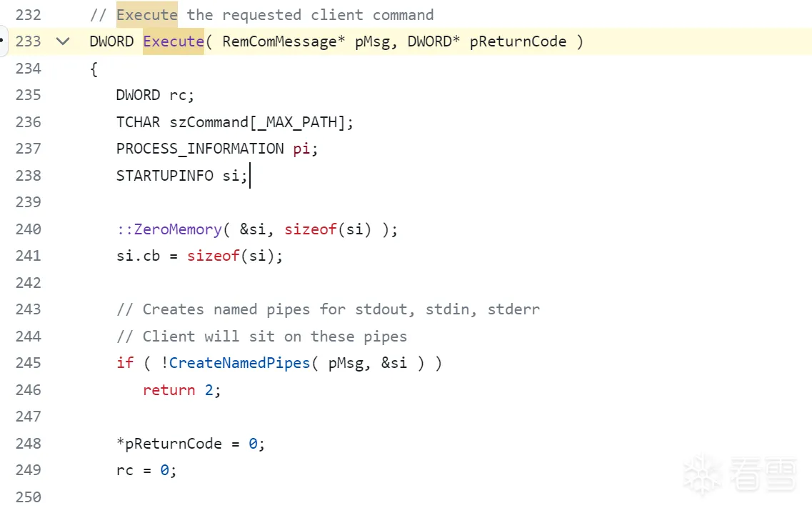
Task: Select line number 243
Action: [28, 309]
